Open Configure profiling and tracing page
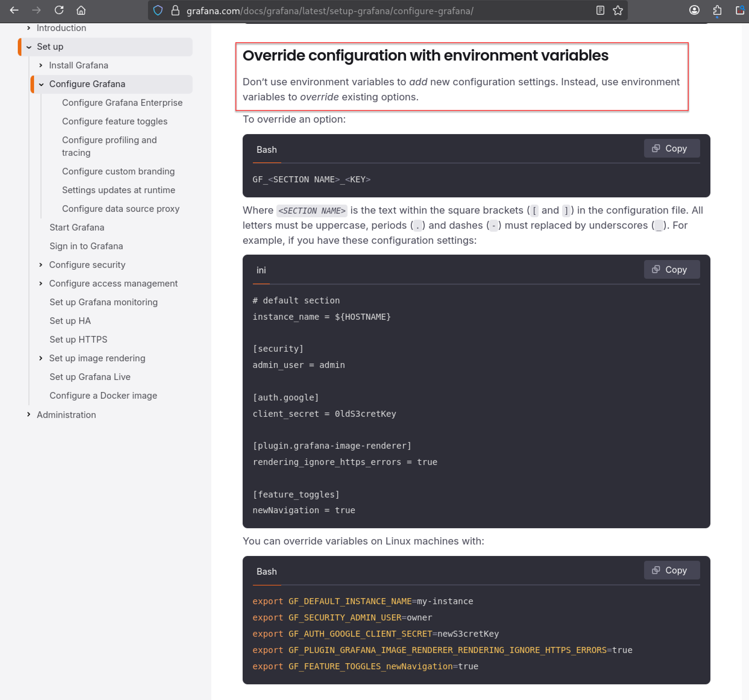Image resolution: width=749 pixels, height=700 pixels. [109, 146]
